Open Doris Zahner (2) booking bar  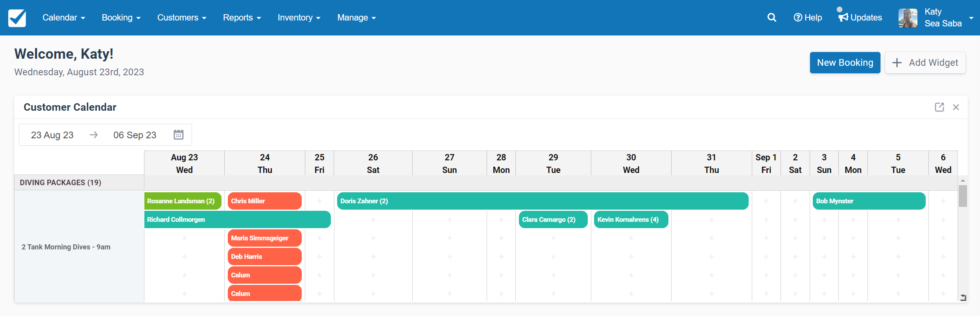[542, 201]
